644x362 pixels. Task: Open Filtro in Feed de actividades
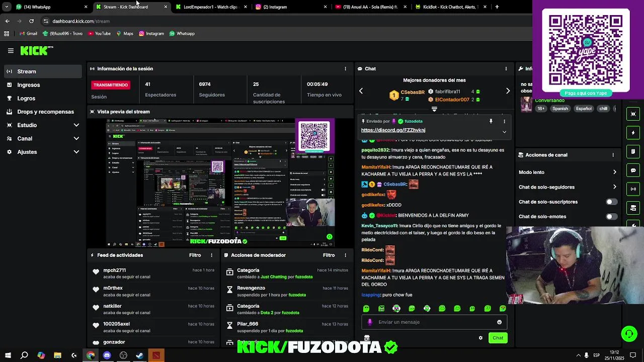[195, 255]
